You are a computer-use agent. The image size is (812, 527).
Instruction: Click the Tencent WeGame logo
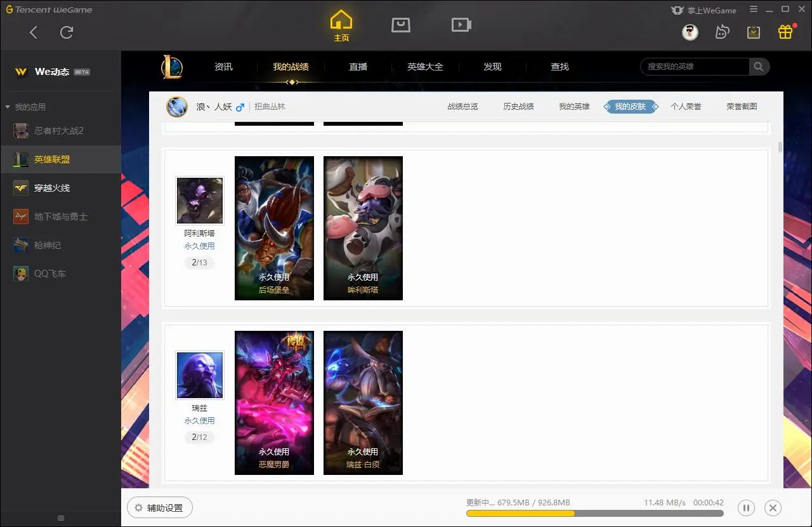[49, 10]
